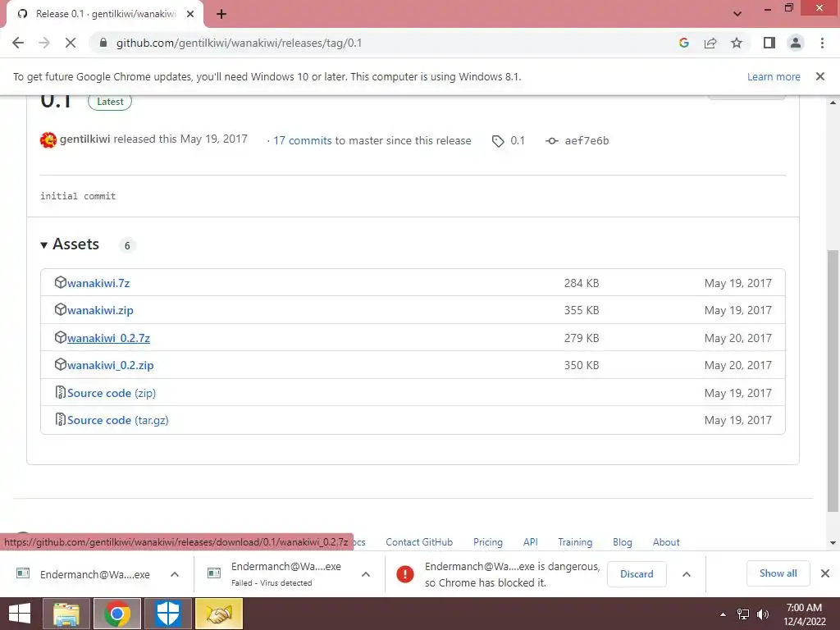View site security lock information

pos(104,43)
